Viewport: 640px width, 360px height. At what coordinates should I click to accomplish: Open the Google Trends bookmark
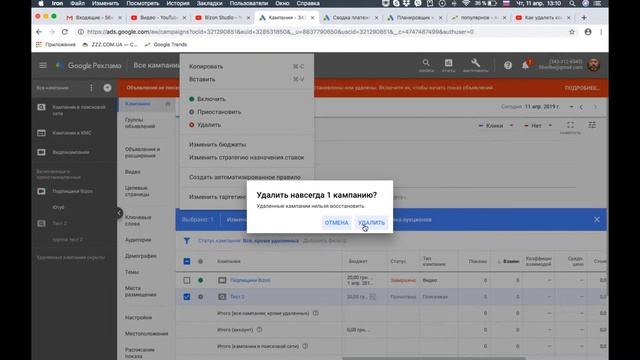pos(166,44)
